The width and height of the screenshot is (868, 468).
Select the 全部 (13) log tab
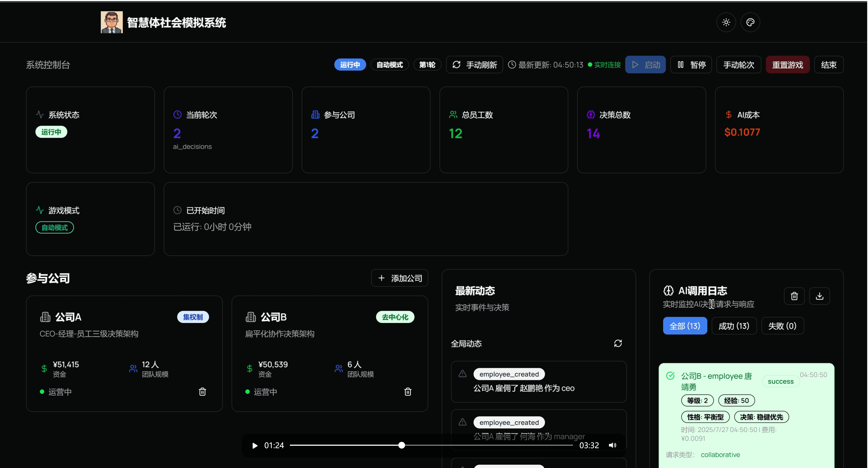(x=685, y=326)
